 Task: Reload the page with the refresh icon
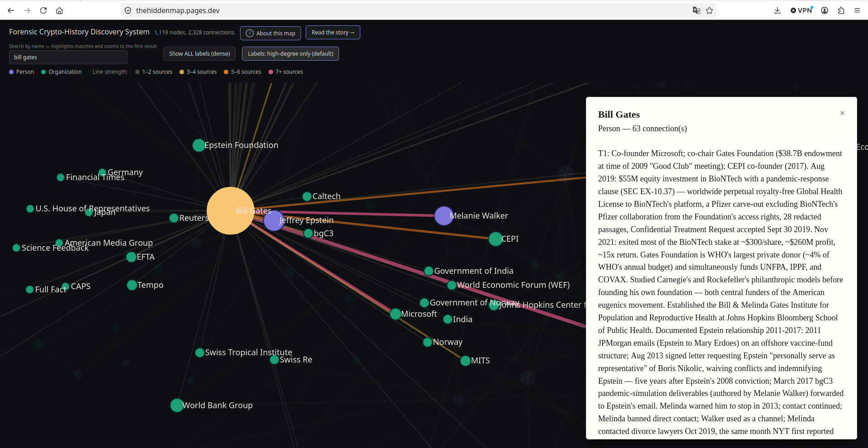coord(43,10)
